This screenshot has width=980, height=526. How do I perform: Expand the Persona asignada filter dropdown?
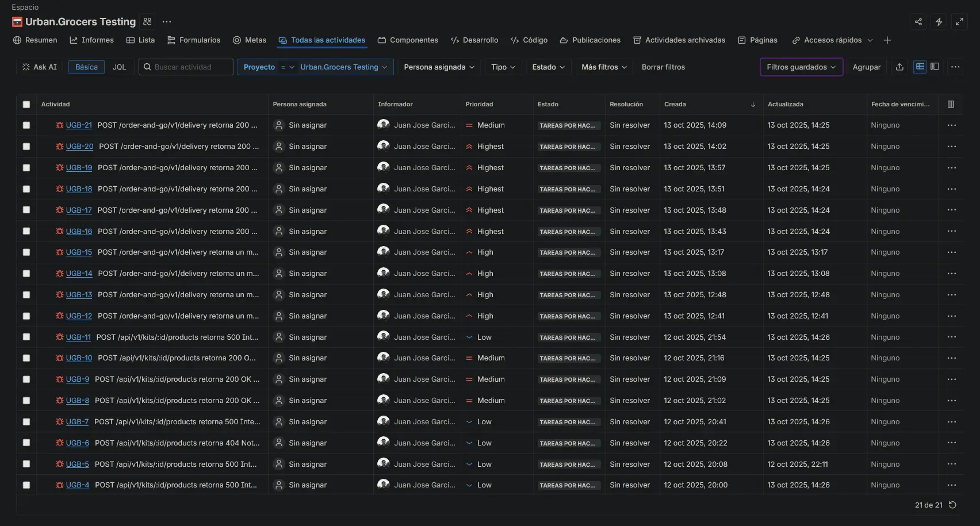[x=439, y=67]
